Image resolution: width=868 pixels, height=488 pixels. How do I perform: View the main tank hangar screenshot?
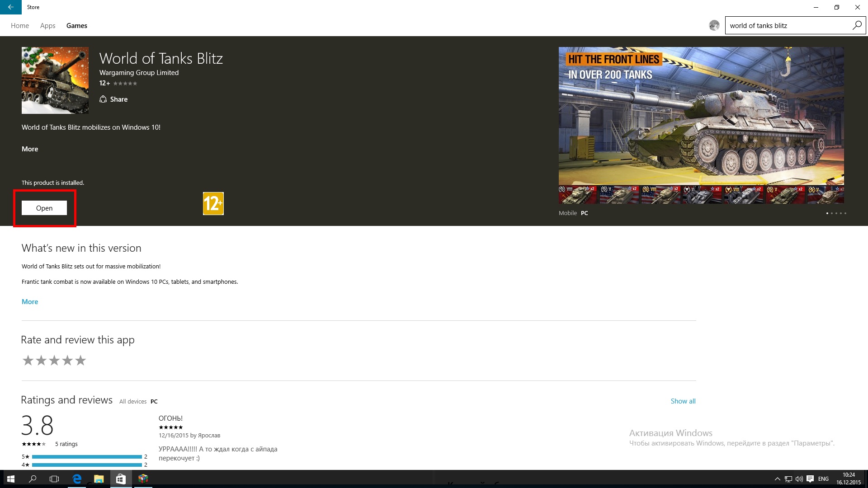(701, 126)
